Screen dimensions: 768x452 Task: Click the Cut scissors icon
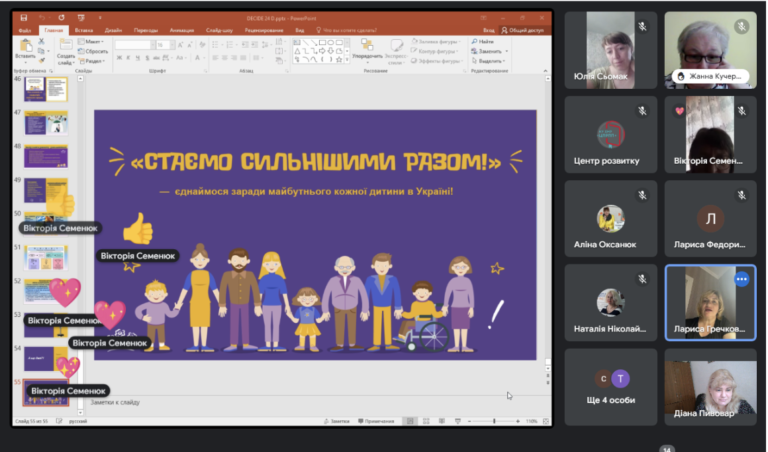[x=42, y=42]
